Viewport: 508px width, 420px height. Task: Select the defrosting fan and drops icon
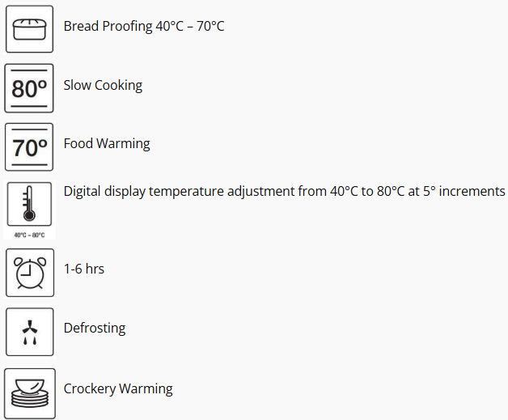tap(29, 332)
